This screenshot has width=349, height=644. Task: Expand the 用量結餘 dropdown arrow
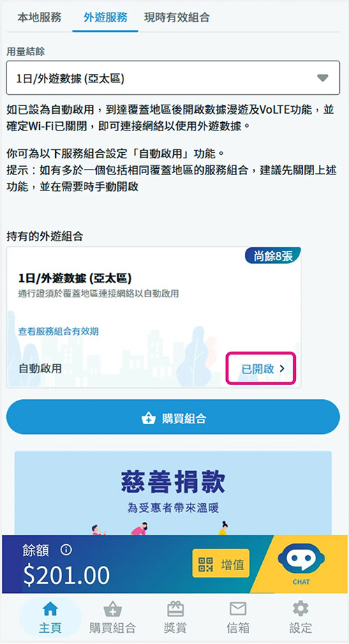pyautogui.click(x=322, y=78)
